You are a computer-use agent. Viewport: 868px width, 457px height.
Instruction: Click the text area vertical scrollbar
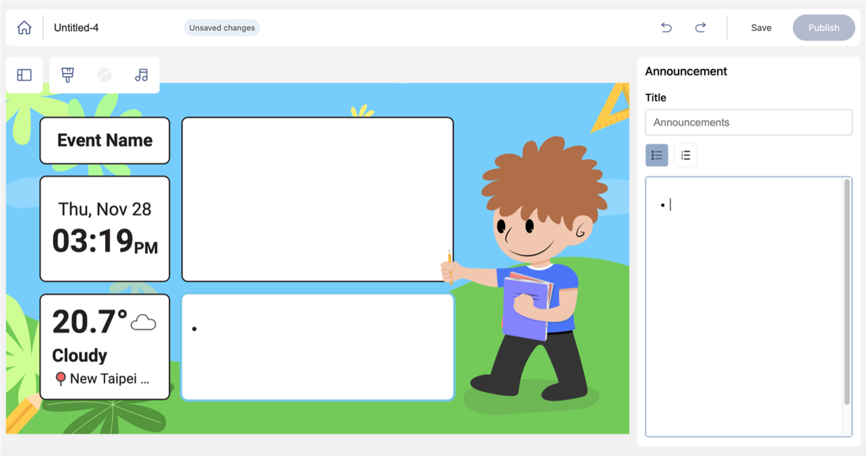click(847, 292)
